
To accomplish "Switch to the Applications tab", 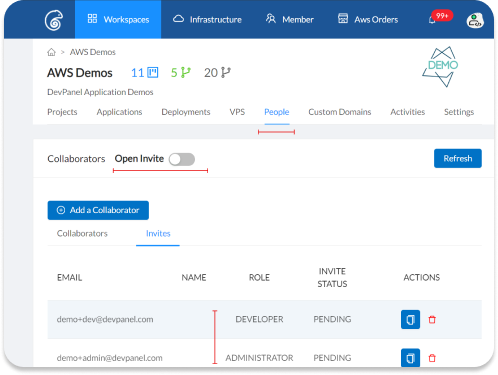I will coord(119,112).
